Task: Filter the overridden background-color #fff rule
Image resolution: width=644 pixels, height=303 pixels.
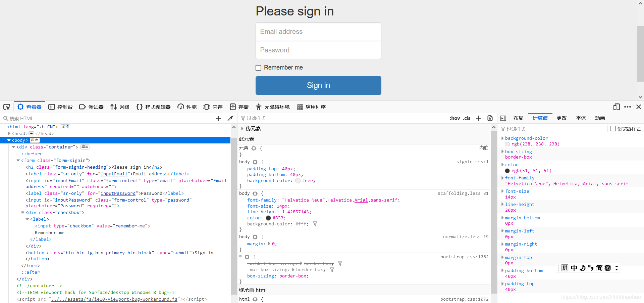Action: click(315, 224)
